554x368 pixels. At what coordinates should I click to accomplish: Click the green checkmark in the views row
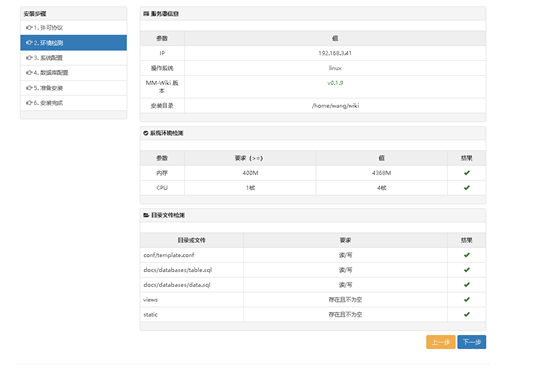click(467, 299)
